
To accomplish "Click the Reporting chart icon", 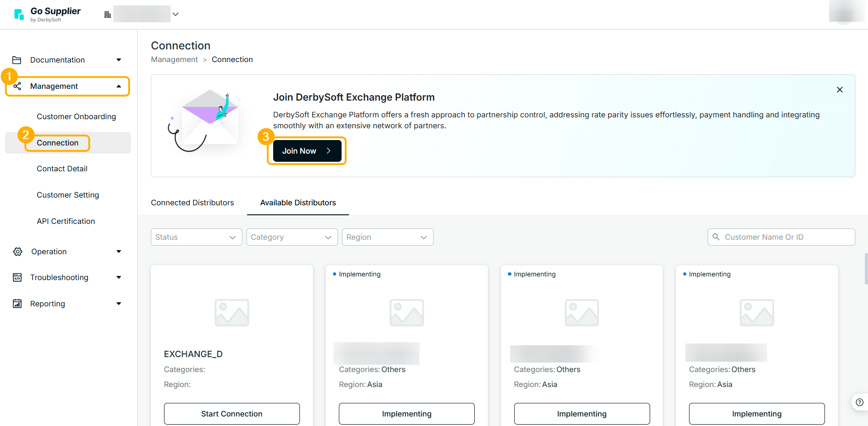I will pyautogui.click(x=17, y=304).
